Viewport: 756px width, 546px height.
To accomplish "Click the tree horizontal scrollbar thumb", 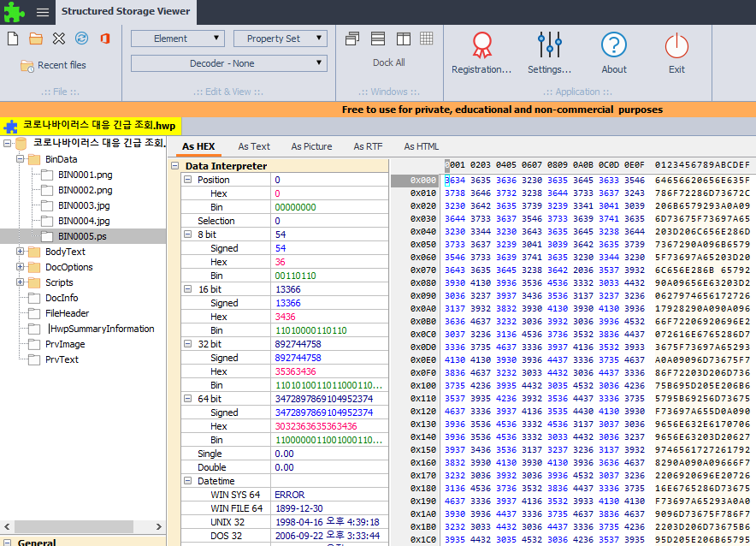I will [x=74, y=526].
